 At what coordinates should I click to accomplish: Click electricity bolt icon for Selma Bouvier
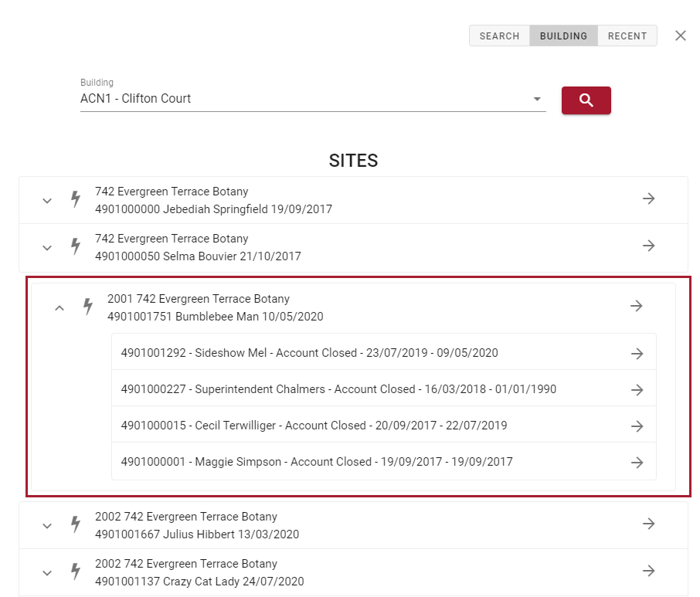click(76, 246)
